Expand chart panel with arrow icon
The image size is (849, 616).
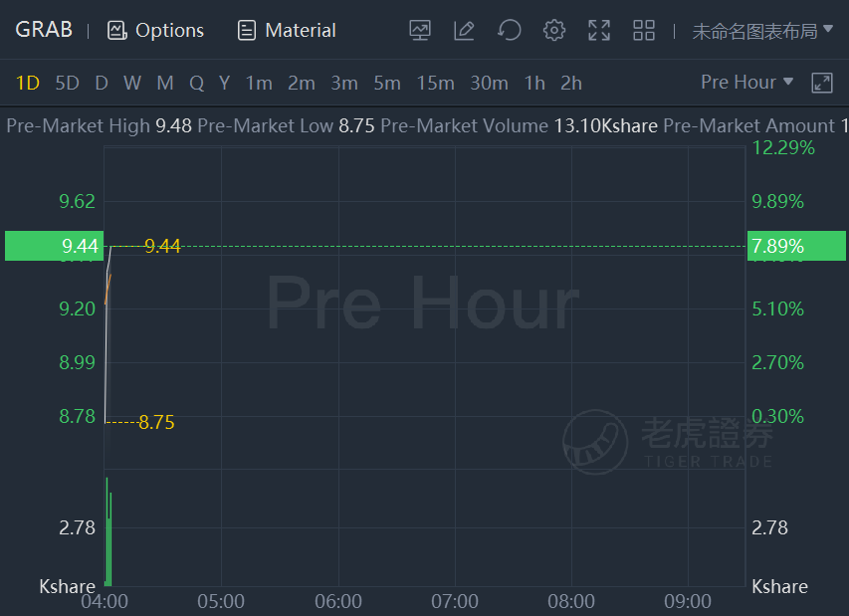click(x=822, y=83)
